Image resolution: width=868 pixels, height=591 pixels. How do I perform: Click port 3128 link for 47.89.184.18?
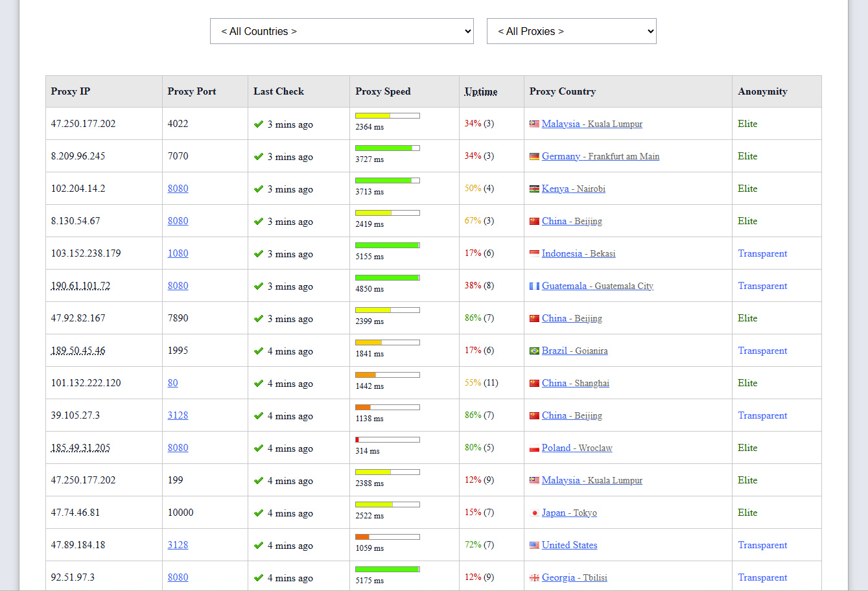tap(178, 545)
